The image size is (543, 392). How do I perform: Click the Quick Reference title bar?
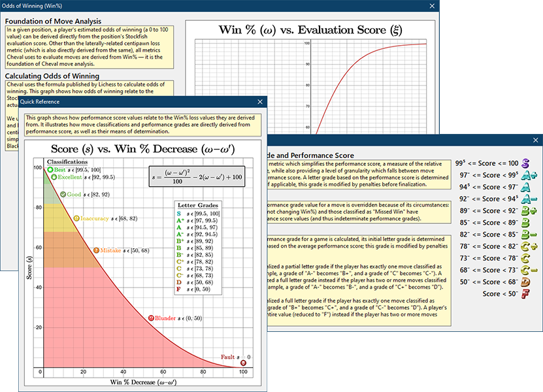click(x=131, y=103)
